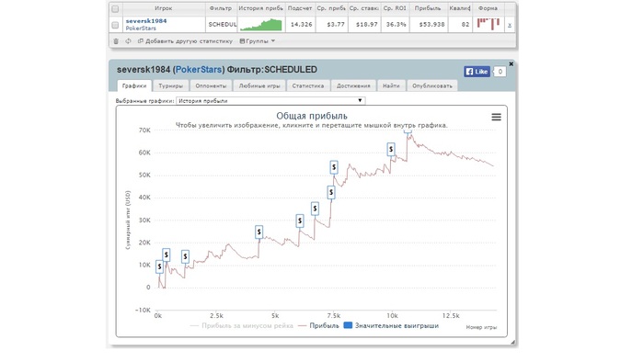
Task: Remove the seversk1984 row with the x
Action: tap(510, 25)
